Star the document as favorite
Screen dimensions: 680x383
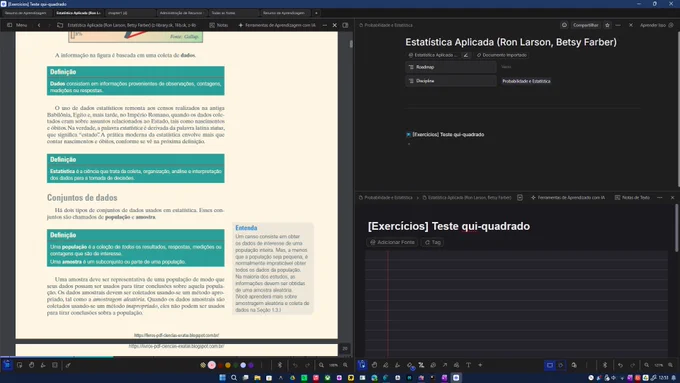[x=608, y=25]
